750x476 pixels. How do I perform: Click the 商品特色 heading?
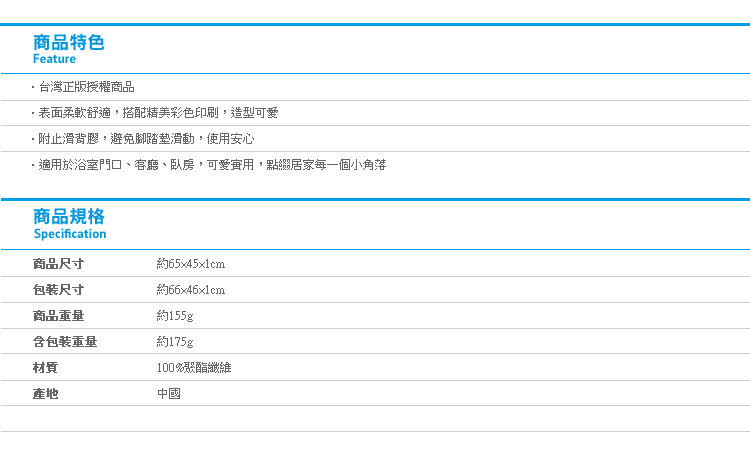(68, 43)
